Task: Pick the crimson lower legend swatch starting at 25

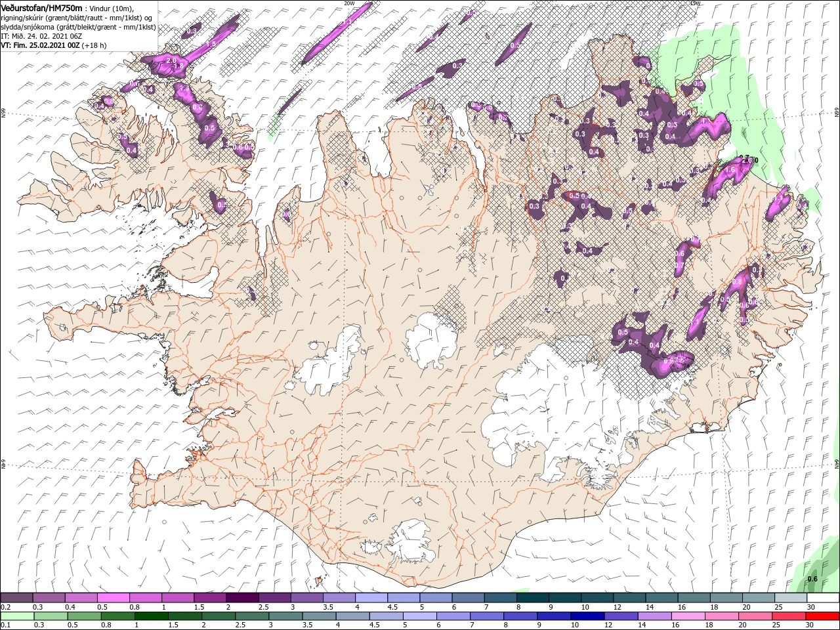Action: click(x=788, y=616)
